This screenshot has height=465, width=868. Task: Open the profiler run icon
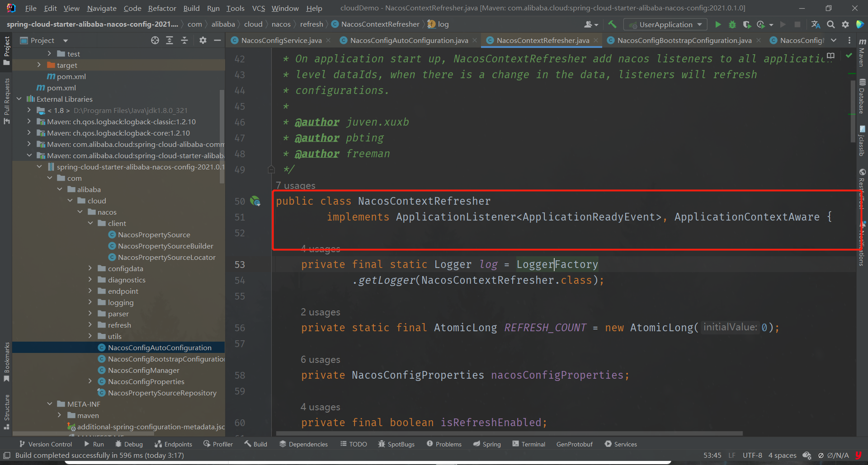[x=761, y=24]
